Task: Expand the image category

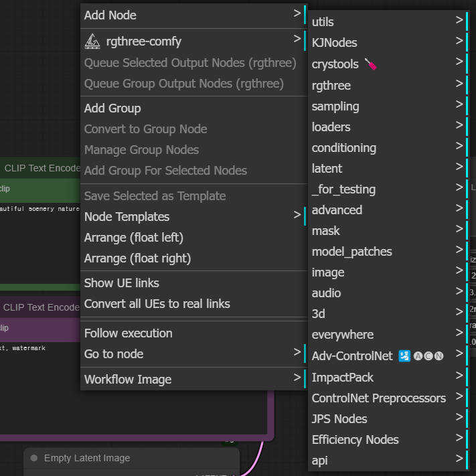Action: pos(390,272)
